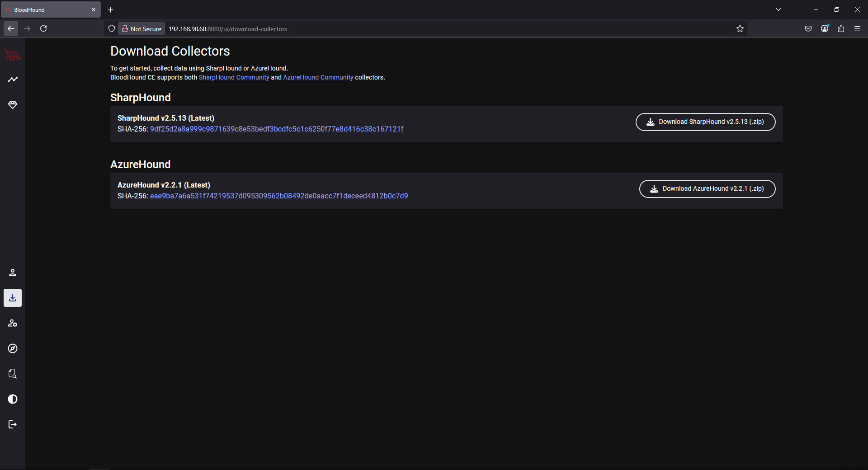Restore down the browser window

837,9
